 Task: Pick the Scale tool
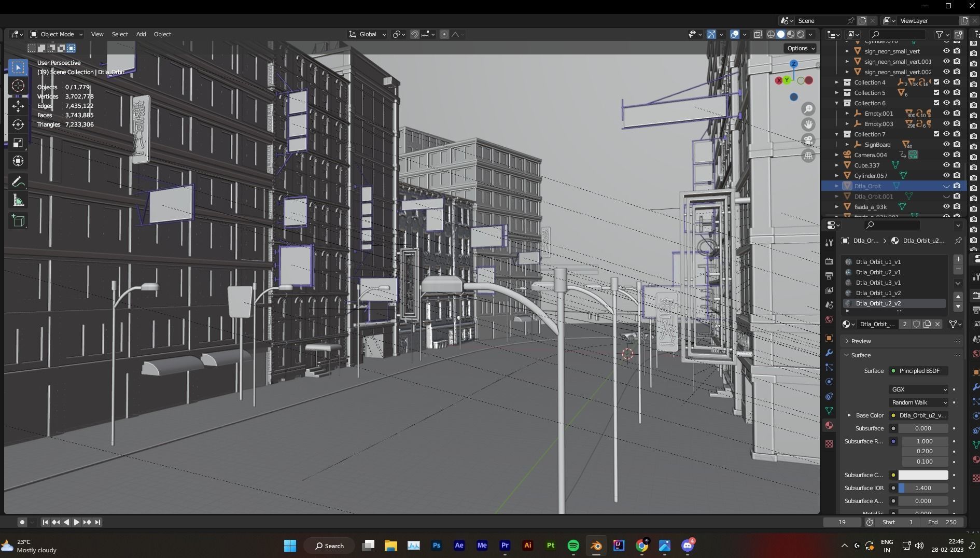coord(18,143)
